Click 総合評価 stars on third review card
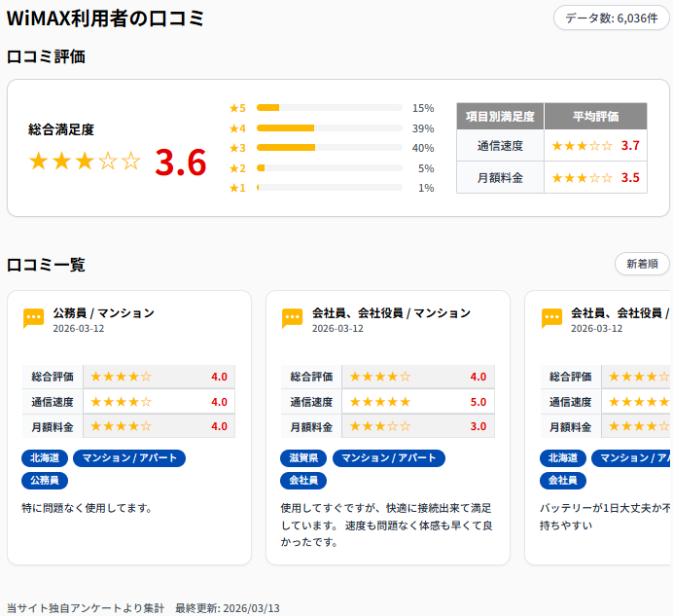This screenshot has height=616, width=673. pos(639,377)
